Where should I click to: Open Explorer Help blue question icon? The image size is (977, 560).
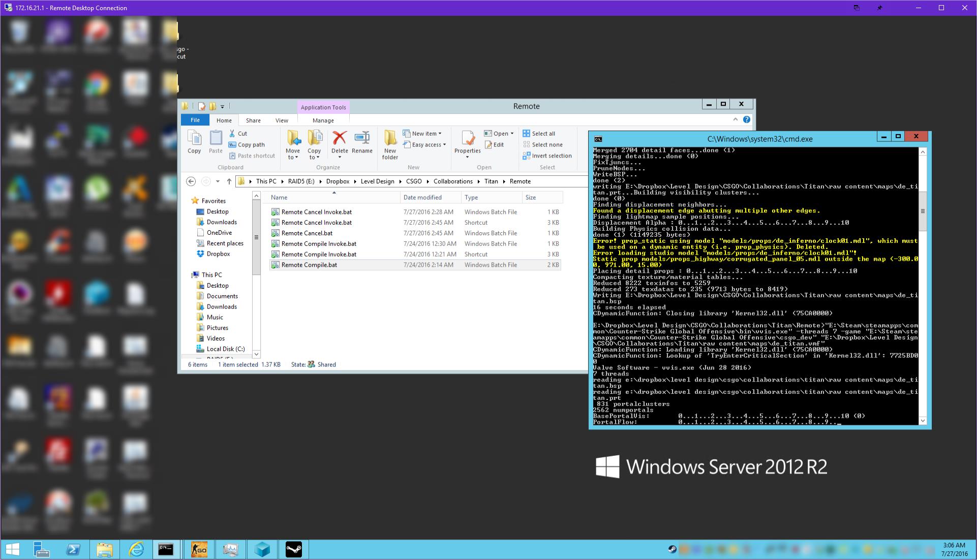click(x=746, y=120)
